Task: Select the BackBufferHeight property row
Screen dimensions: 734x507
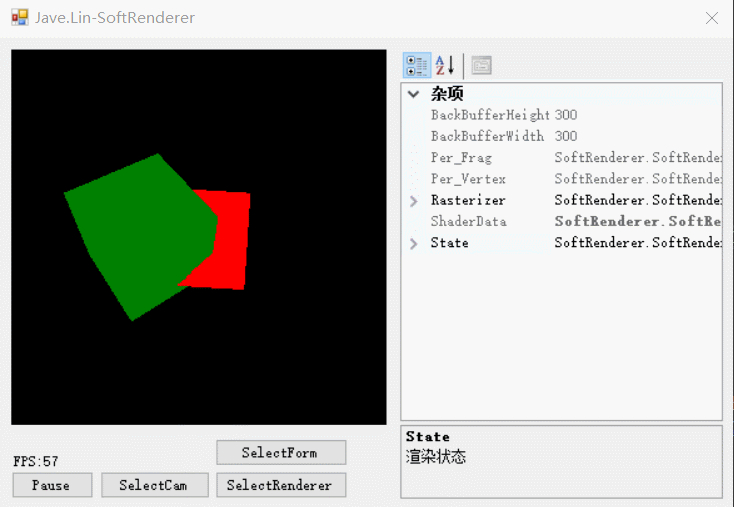Action: click(x=562, y=115)
